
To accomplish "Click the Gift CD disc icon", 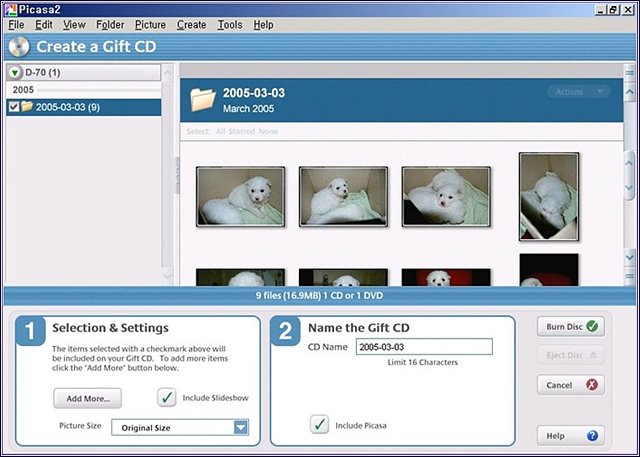I will tap(18, 46).
